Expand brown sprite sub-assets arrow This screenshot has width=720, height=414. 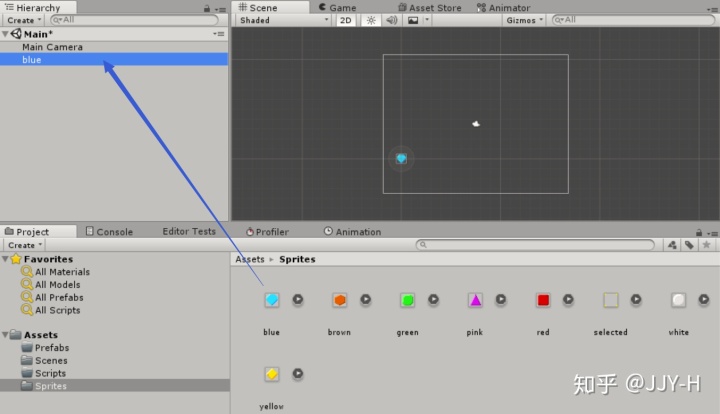[366, 300]
